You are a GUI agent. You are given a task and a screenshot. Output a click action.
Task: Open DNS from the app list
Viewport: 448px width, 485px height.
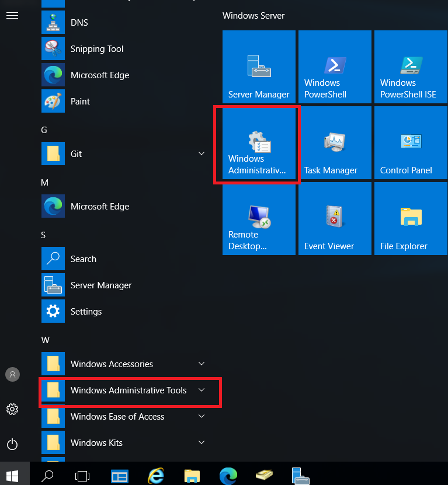[x=79, y=23]
